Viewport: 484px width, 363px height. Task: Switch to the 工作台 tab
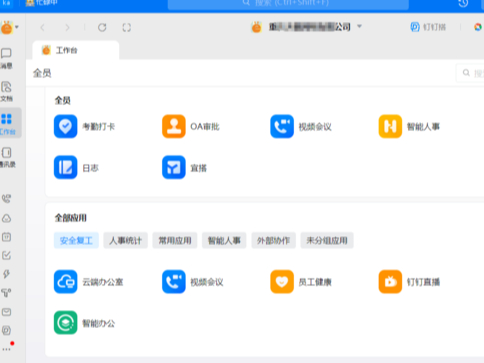pyautogui.click(x=76, y=50)
